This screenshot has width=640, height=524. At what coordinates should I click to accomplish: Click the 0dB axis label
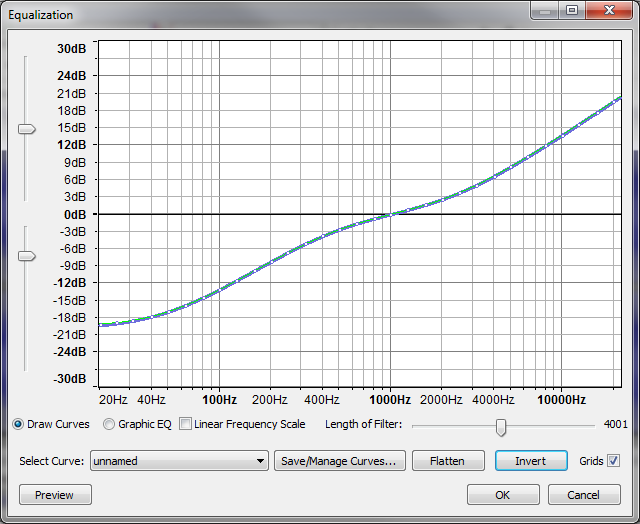click(x=75, y=214)
